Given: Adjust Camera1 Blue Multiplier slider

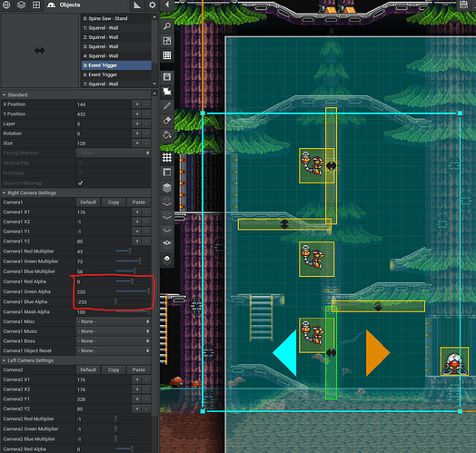Looking at the screenshot, I should coord(133,271).
